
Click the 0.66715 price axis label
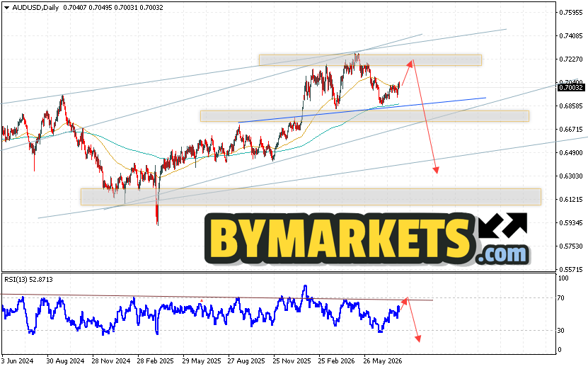[x=571, y=129]
